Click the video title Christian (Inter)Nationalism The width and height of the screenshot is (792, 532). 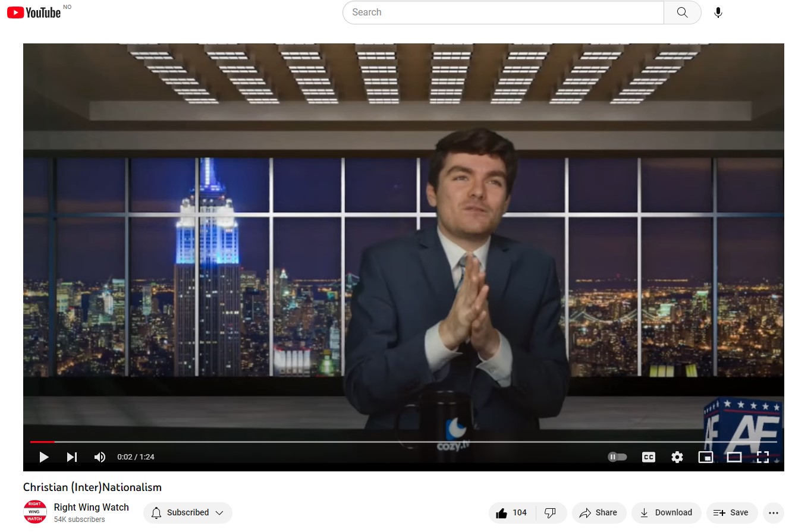(x=92, y=487)
